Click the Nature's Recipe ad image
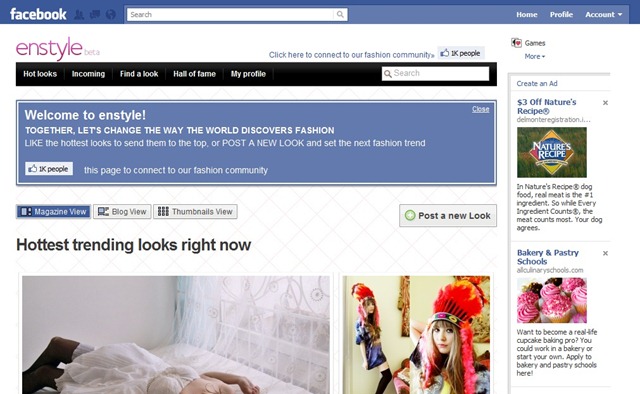640x394 pixels. (x=552, y=152)
